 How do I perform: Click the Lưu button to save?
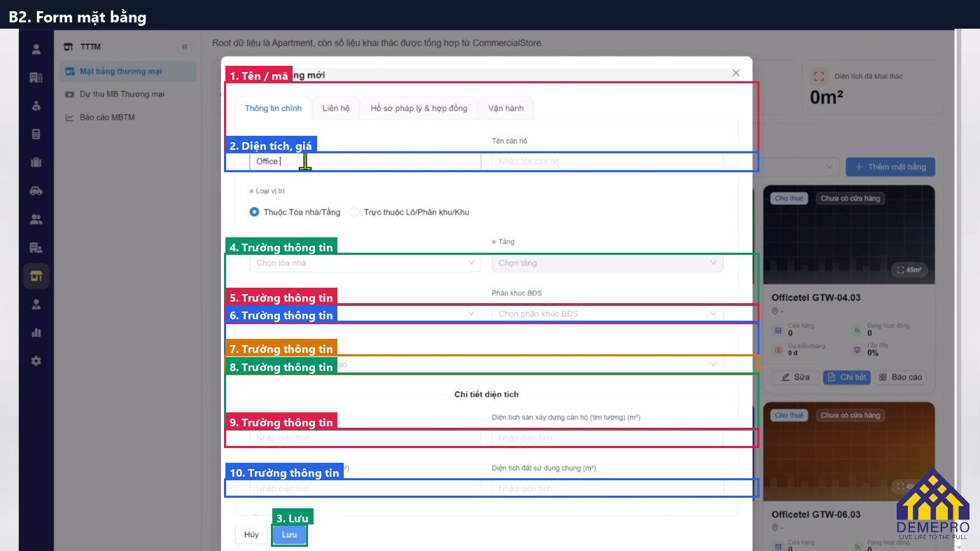pos(289,534)
